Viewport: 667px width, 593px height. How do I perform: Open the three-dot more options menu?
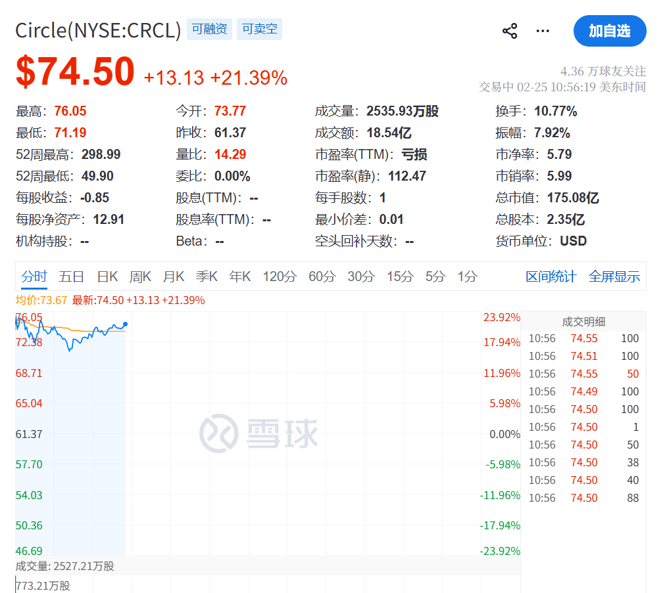(544, 31)
